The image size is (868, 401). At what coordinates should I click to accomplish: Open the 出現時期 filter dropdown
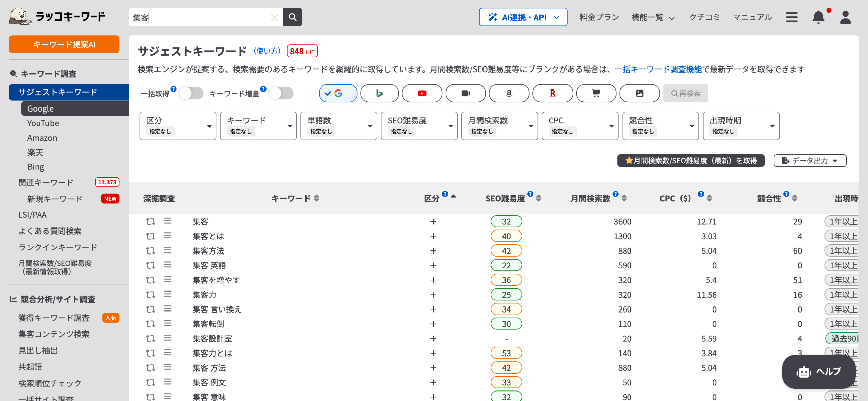point(741,126)
